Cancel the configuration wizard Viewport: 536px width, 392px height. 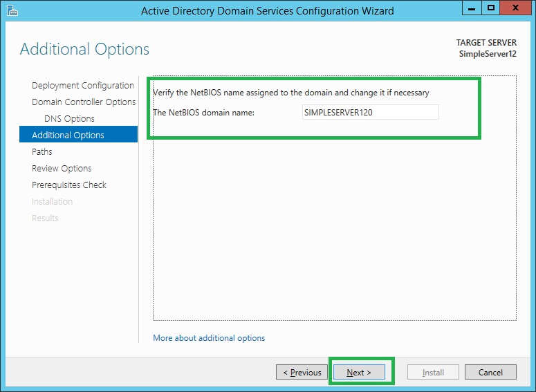[490, 372]
